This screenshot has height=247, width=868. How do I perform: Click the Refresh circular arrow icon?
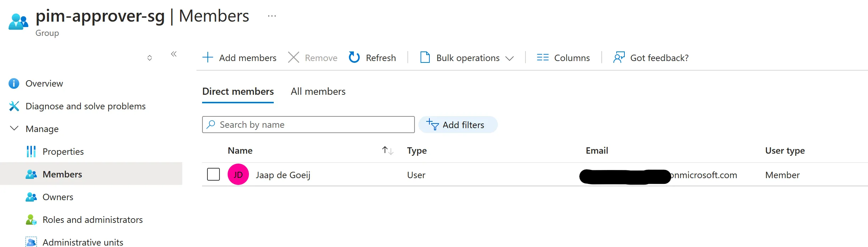point(354,57)
